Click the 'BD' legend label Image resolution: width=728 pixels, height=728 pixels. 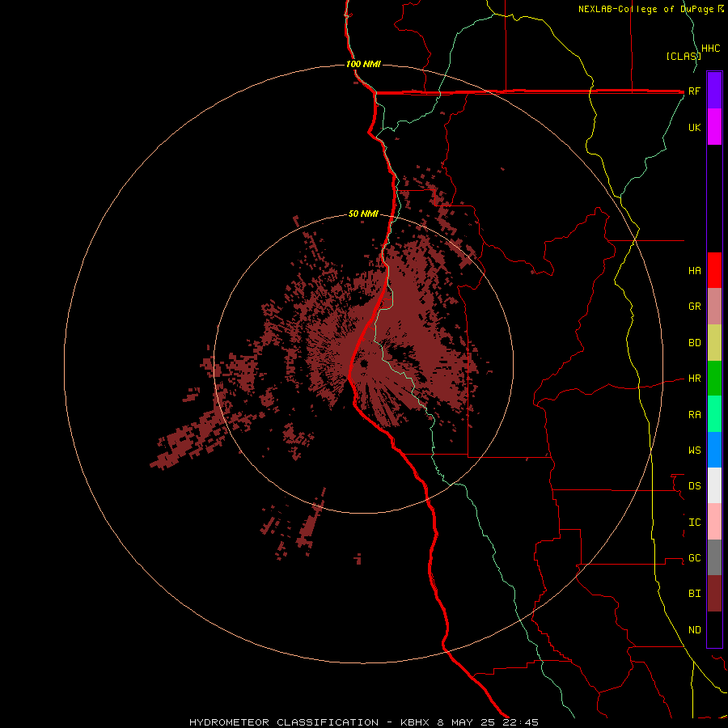point(694,343)
